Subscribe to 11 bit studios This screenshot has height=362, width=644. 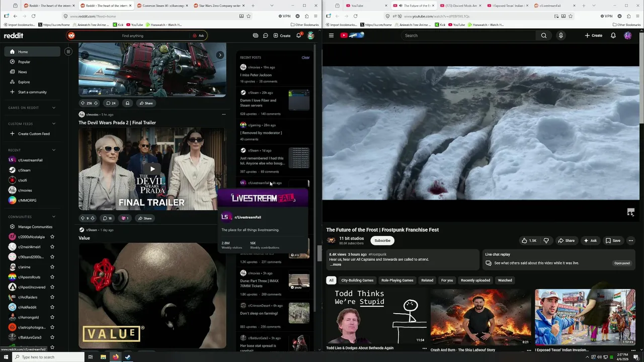click(382, 241)
